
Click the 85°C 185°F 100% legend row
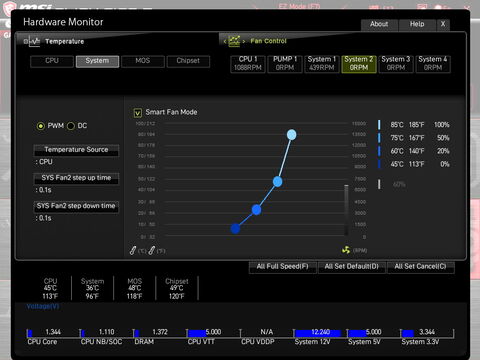click(414, 125)
